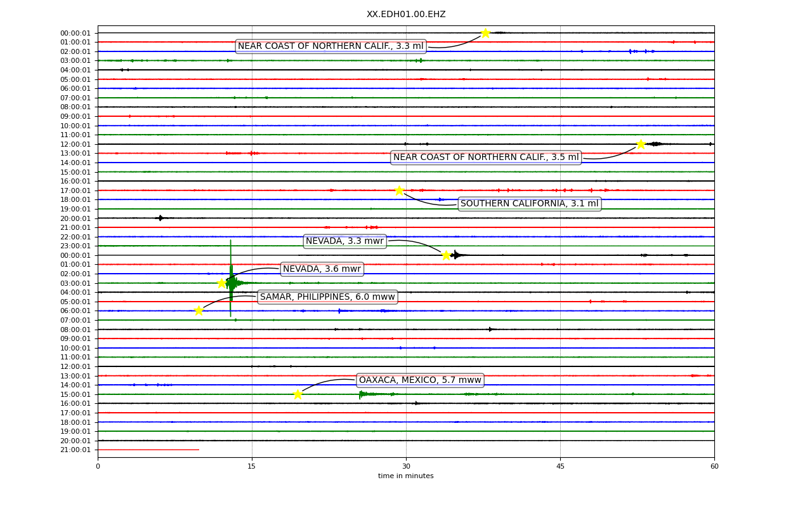Click the Samar, Philippines event star
812x508 pixels.
(x=199, y=311)
